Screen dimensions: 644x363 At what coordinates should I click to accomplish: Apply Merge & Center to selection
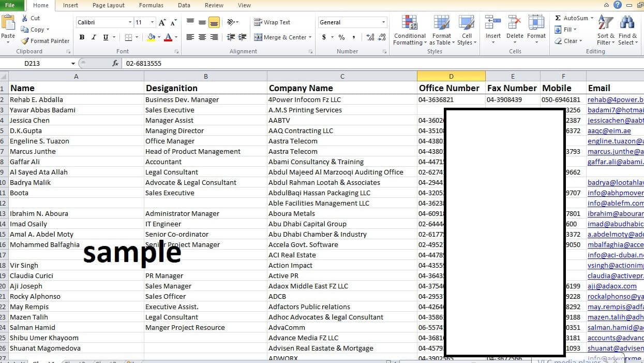[x=282, y=37]
